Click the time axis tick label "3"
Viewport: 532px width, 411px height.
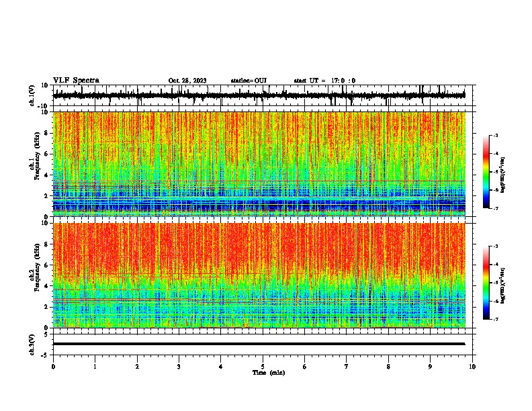[x=179, y=367]
